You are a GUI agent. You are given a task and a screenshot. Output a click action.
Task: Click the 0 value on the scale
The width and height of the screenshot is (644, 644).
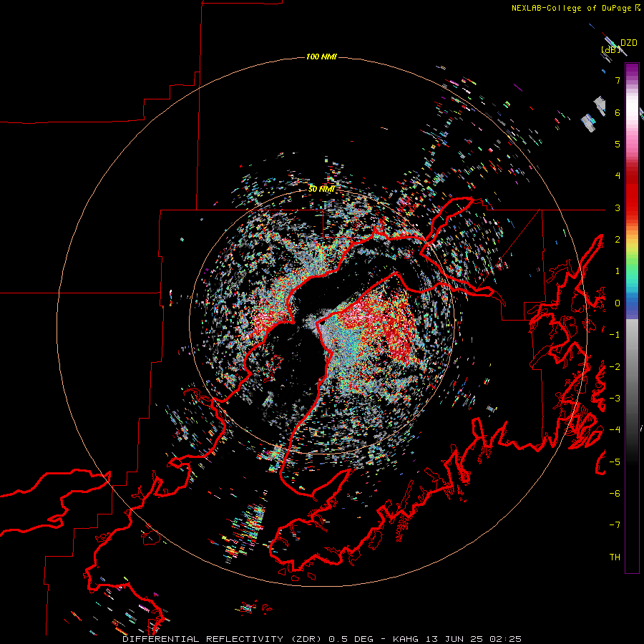[618, 303]
